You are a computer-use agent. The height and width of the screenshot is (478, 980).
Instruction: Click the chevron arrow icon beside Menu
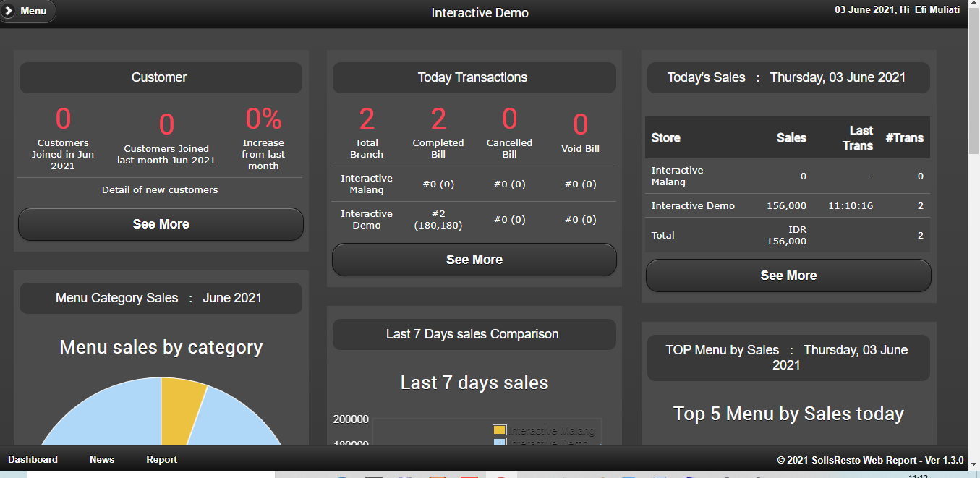[x=9, y=11]
